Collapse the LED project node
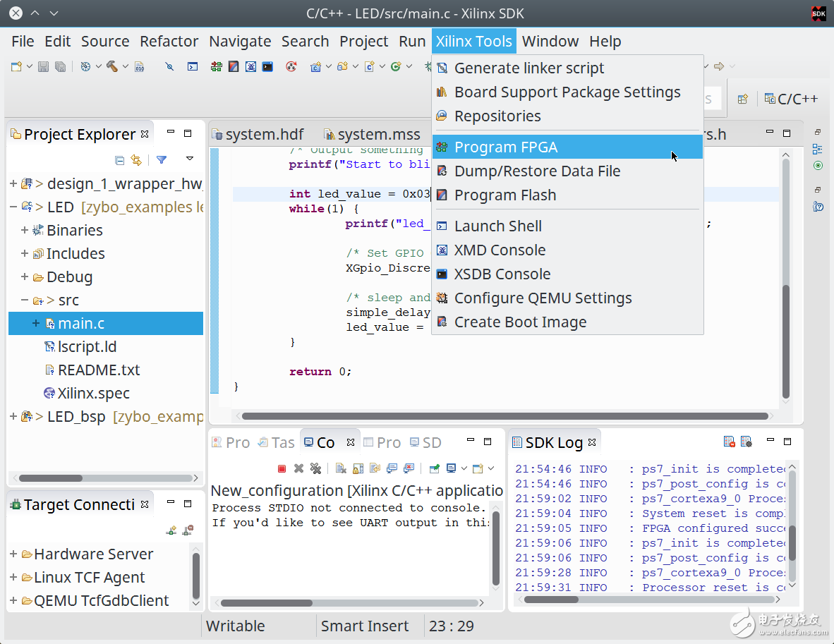Viewport: 834px width, 644px height. [13, 207]
